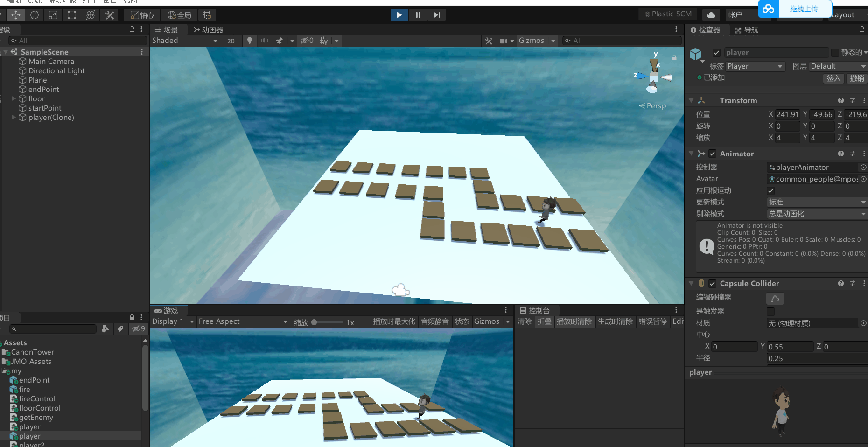Click the Pause button

(x=418, y=15)
